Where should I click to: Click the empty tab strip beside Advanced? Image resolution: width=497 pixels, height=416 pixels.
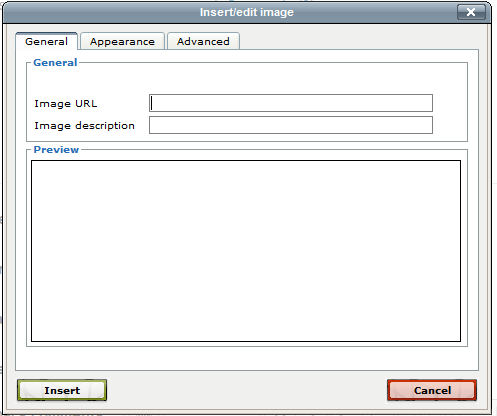coord(358,41)
